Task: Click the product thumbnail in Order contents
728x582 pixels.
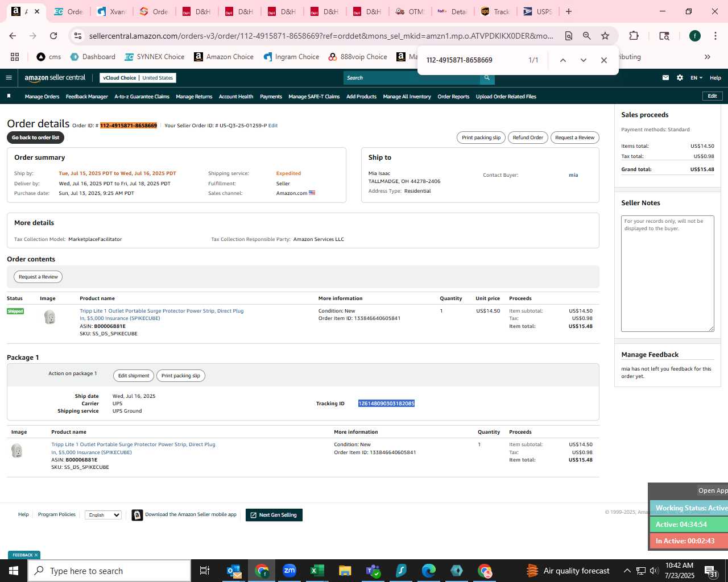Action: [50, 317]
